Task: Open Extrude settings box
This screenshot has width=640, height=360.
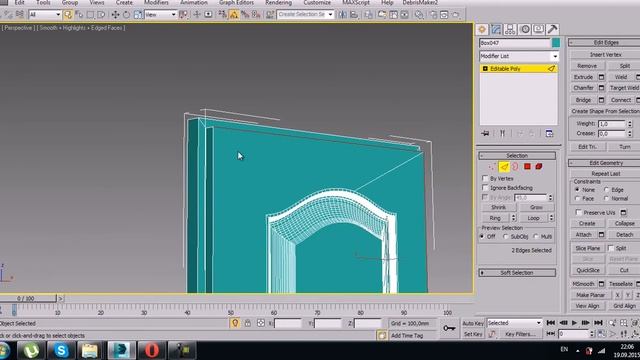Action: 601,77
